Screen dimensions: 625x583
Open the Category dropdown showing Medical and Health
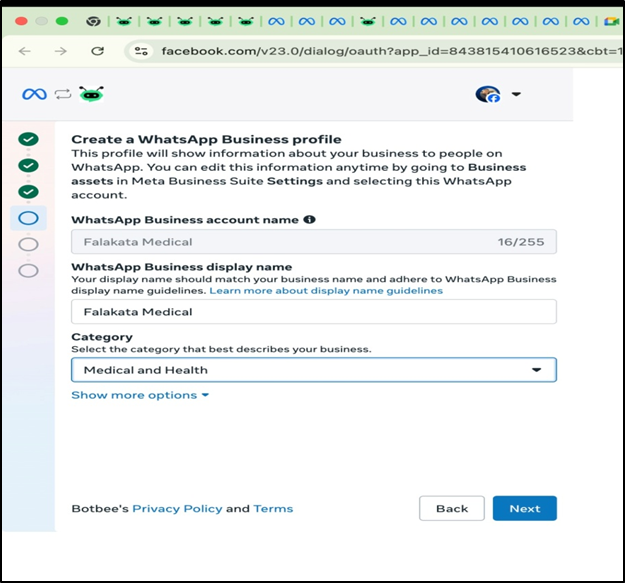[x=313, y=370]
